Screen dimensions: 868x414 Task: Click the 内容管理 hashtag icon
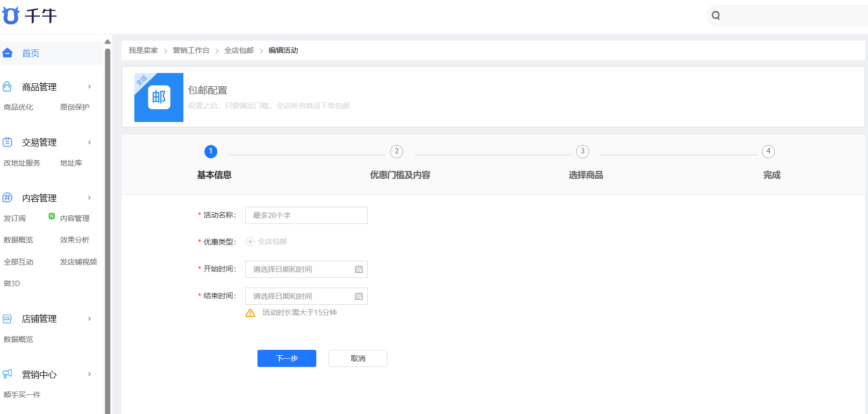(7, 197)
